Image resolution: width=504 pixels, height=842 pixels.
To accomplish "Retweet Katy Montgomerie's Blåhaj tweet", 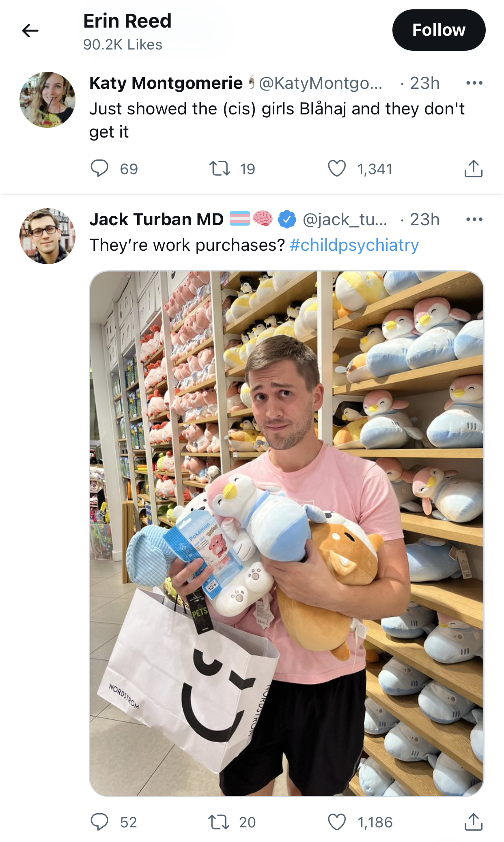I will point(220,168).
